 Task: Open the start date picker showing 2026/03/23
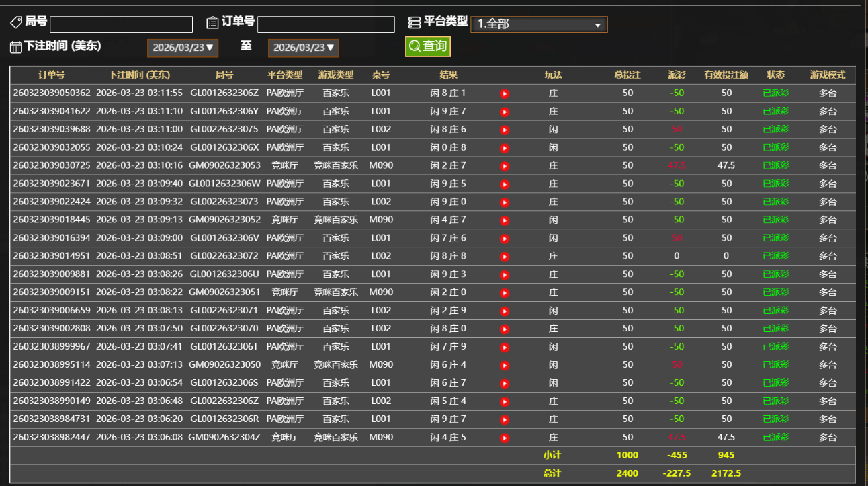click(182, 48)
